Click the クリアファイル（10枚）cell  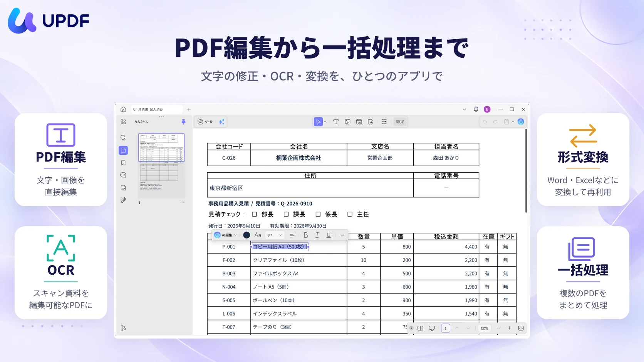pyautogui.click(x=299, y=260)
